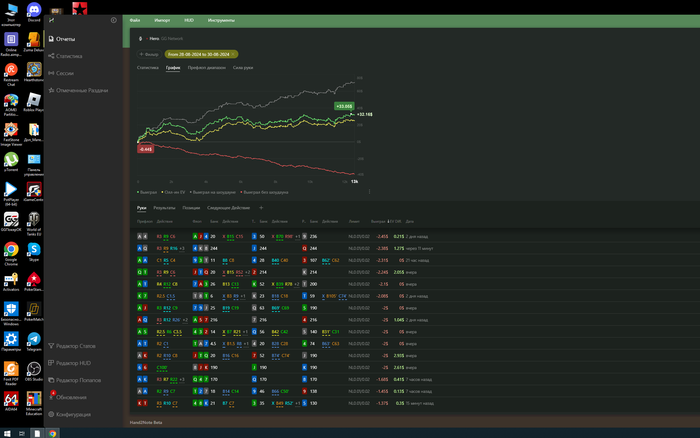Open Discord from the desktop
This screenshot has height=438, width=700.
click(34, 11)
